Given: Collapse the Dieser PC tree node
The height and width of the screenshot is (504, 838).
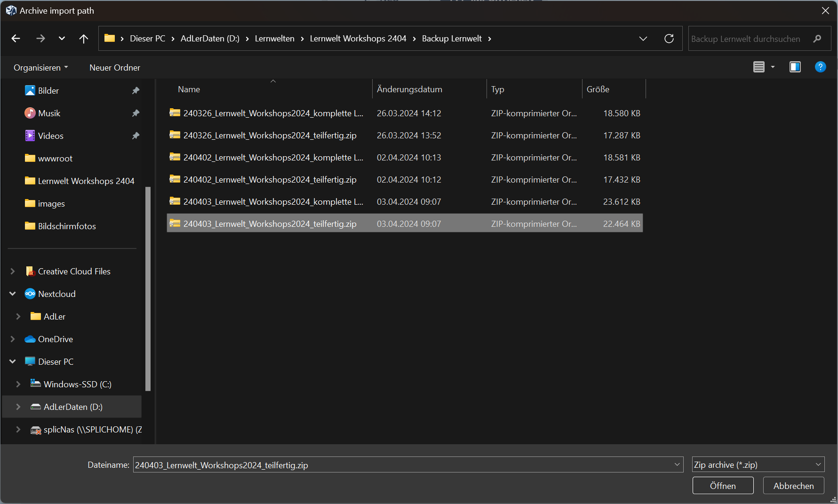Looking at the screenshot, I should 13,362.
